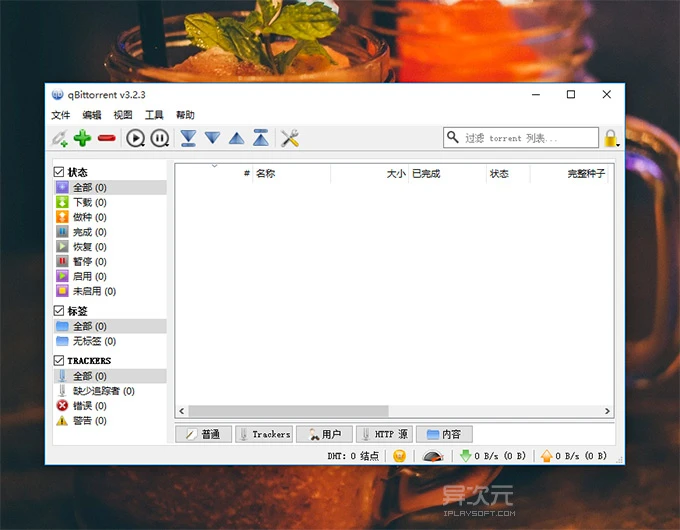Click the magnifier search icon
This screenshot has height=530, width=680.
pyautogui.click(x=453, y=137)
